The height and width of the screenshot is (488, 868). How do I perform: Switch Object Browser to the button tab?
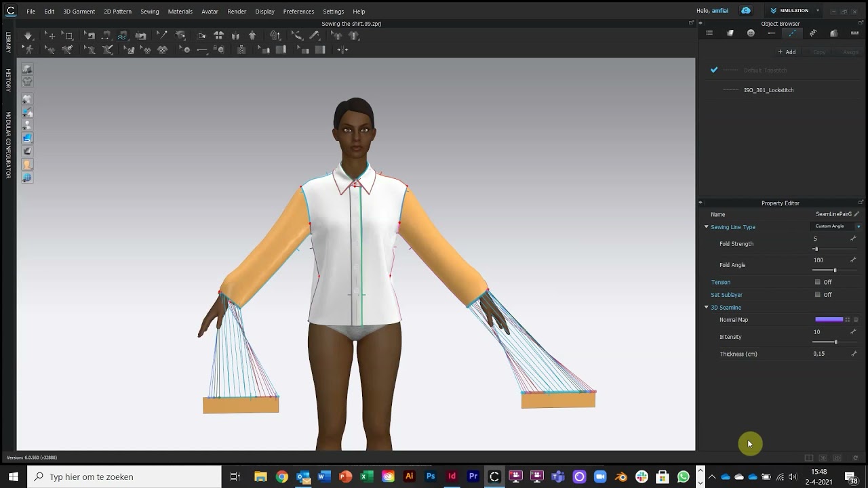click(751, 33)
